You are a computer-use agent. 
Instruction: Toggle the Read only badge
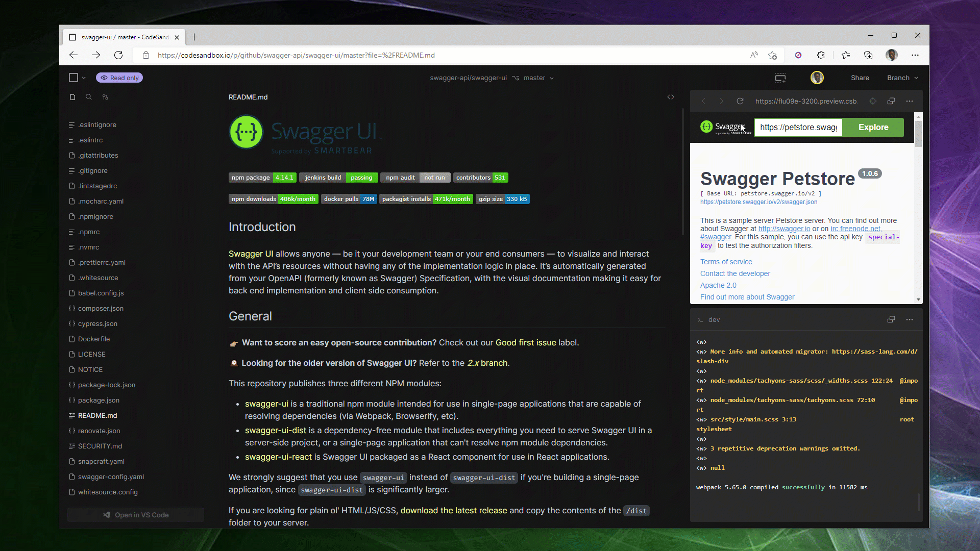click(119, 78)
